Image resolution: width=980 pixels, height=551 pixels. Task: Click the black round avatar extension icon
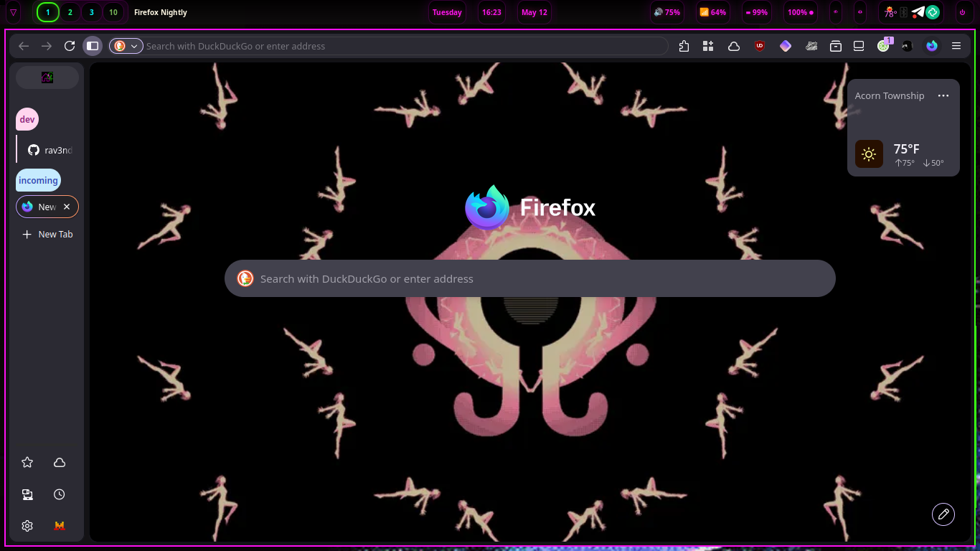[908, 46]
